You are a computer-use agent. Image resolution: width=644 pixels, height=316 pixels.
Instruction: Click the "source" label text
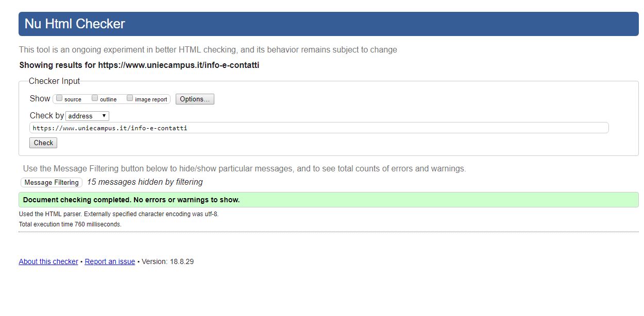pyautogui.click(x=73, y=99)
